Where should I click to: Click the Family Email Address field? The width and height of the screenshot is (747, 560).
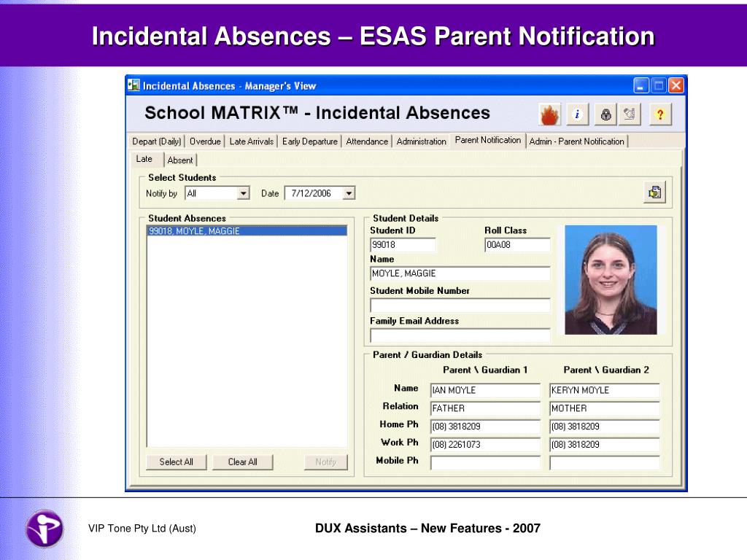click(x=460, y=335)
